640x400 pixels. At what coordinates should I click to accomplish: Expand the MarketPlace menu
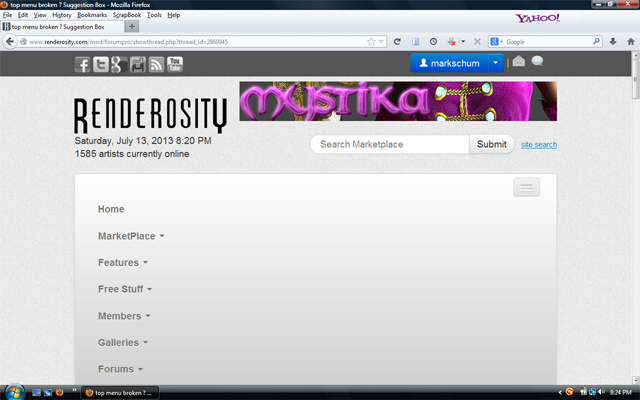point(131,236)
